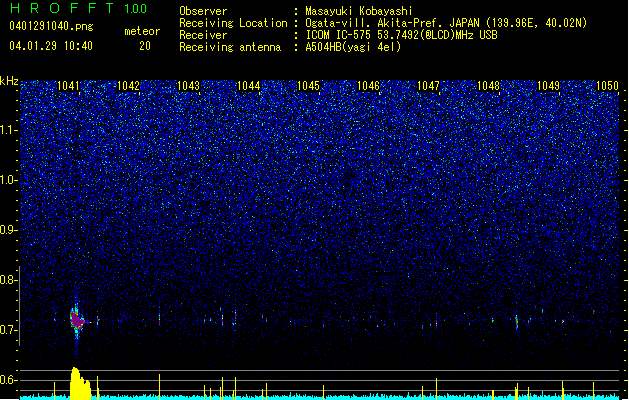Click the HROFFT 1.0.0 title text
629x400 pixels.
coord(78,8)
